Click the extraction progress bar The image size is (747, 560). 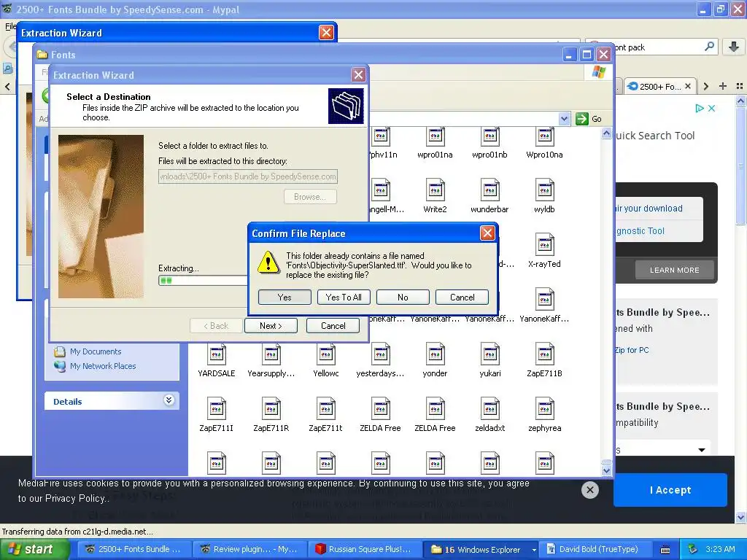click(203, 281)
